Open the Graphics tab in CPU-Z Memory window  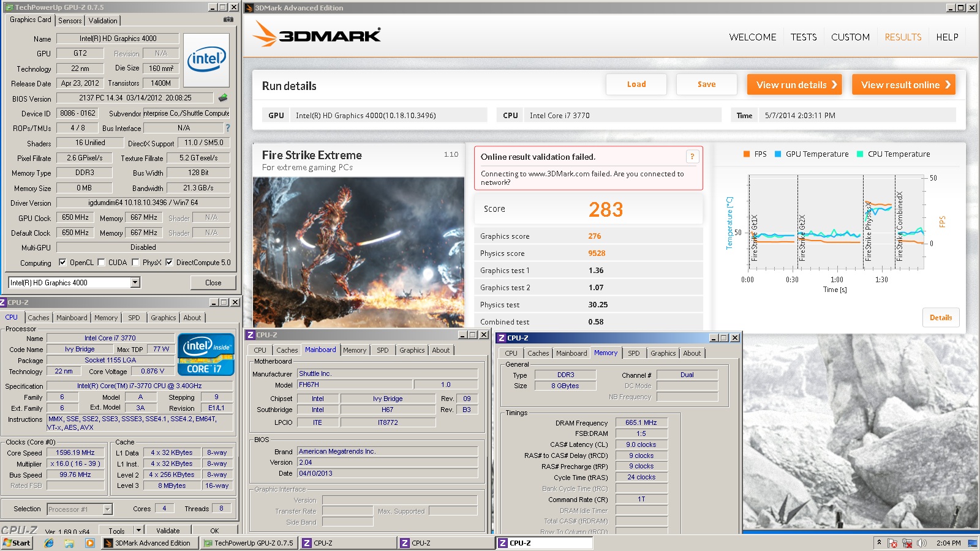pos(663,353)
